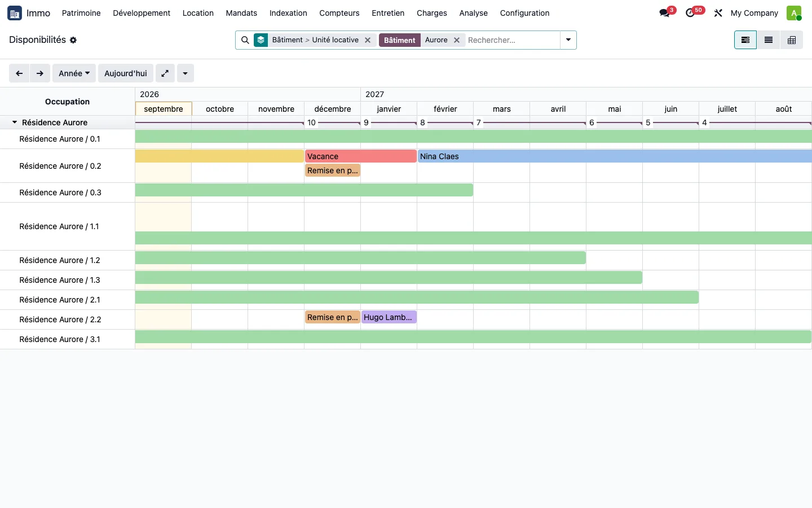Open the red Vacance bar
The width and height of the screenshot is (812, 508).
(x=361, y=156)
